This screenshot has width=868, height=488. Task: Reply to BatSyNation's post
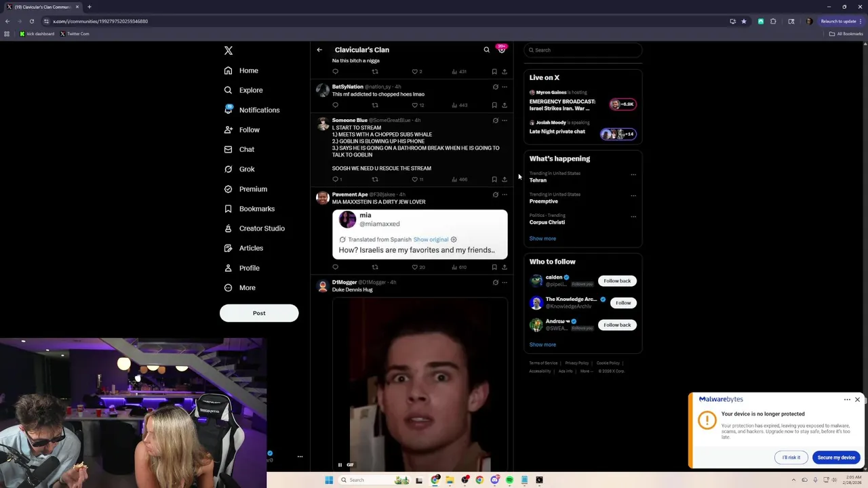click(x=335, y=105)
